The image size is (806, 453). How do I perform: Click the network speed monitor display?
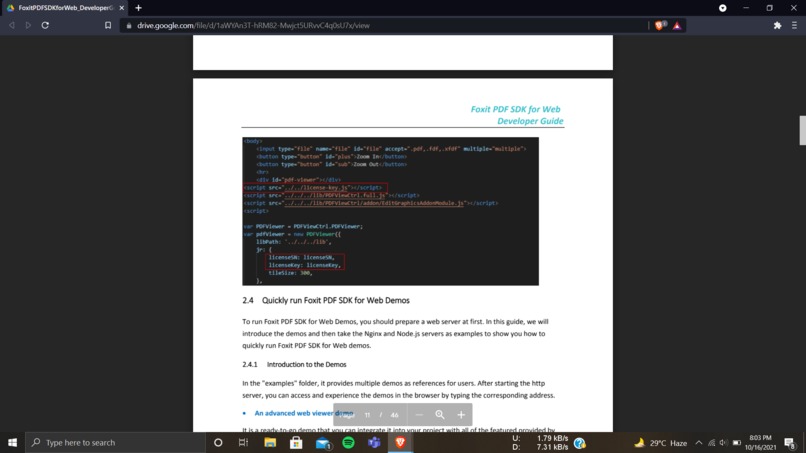(540, 443)
